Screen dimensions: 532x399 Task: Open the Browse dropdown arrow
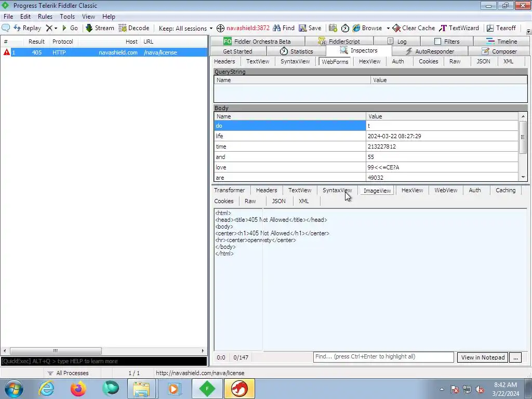point(388,28)
